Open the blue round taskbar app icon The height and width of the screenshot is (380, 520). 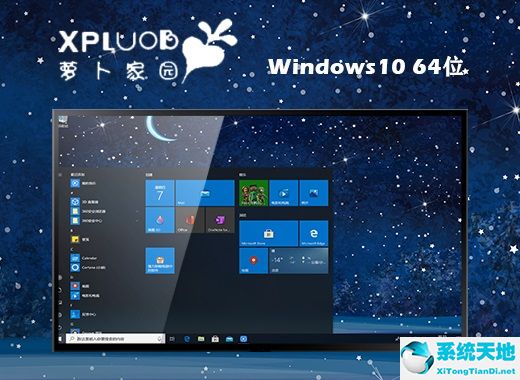click(244, 339)
